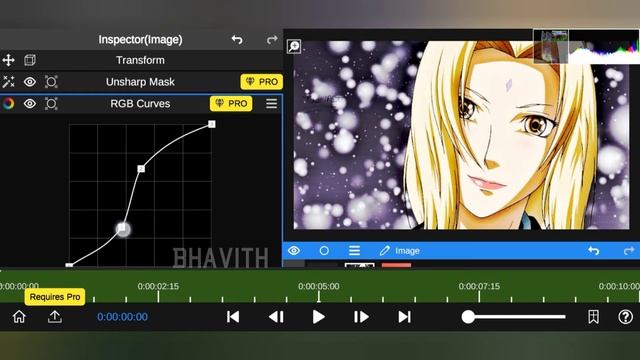Go to the home screen
The width and height of the screenshot is (640, 360).
click(x=19, y=317)
